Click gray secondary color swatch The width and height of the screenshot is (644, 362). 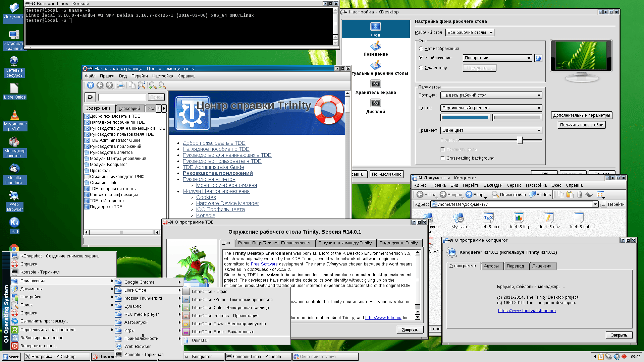point(517,118)
